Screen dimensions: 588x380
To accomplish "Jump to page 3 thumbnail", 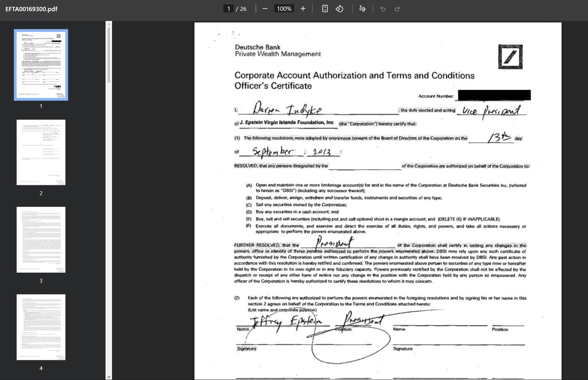I will click(x=41, y=240).
